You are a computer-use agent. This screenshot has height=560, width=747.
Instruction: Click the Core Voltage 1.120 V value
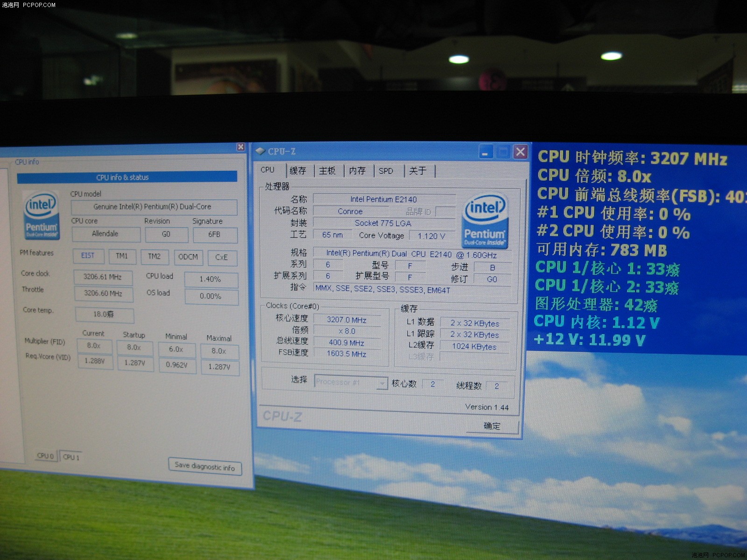[432, 236]
